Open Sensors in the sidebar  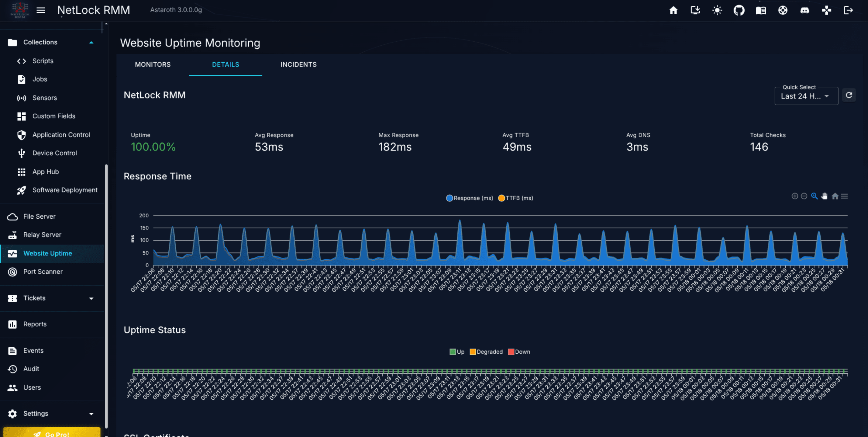(x=52, y=98)
